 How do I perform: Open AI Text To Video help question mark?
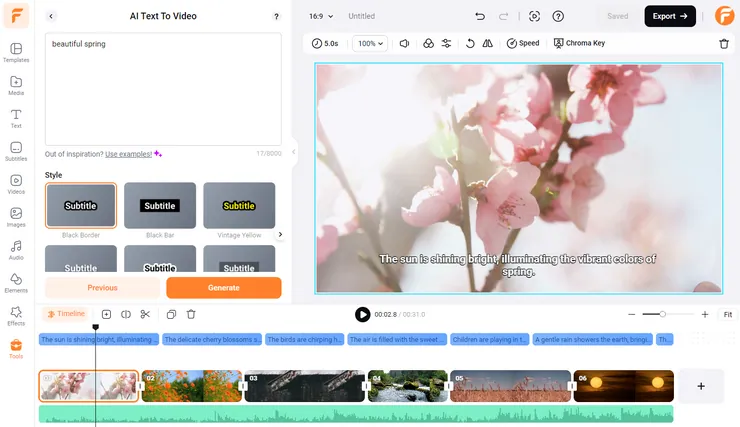pyautogui.click(x=277, y=17)
